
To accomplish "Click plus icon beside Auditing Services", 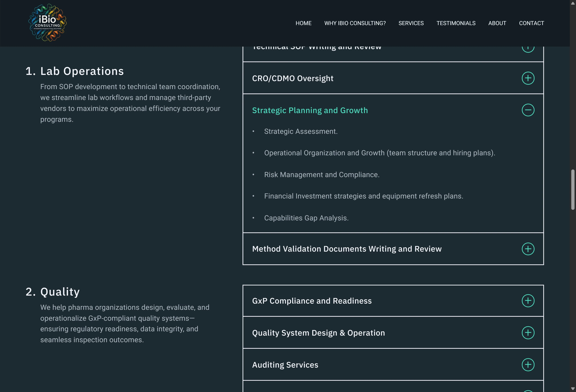I will 528,365.
